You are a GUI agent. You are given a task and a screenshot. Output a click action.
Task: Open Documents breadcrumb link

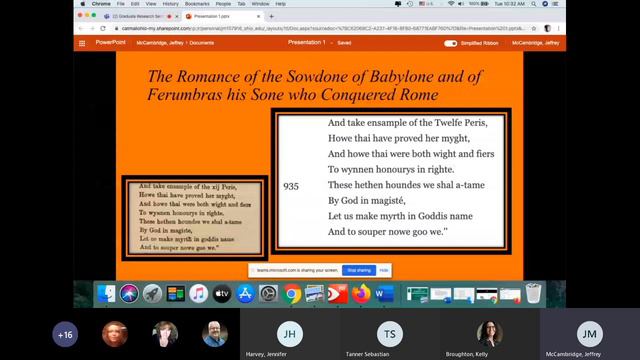pyautogui.click(x=202, y=43)
